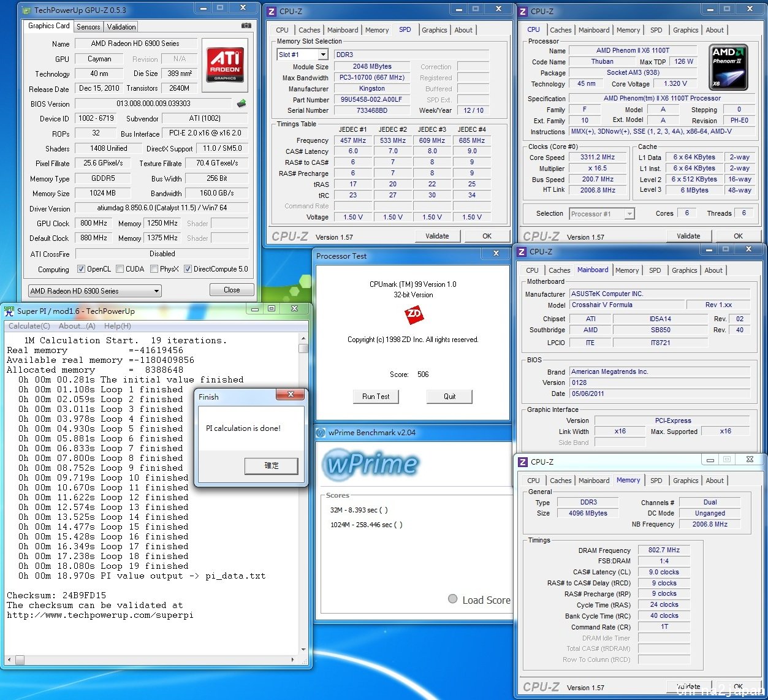Click the wPrime Benchmark title bar icon
The height and width of the screenshot is (700, 768).
click(x=321, y=432)
